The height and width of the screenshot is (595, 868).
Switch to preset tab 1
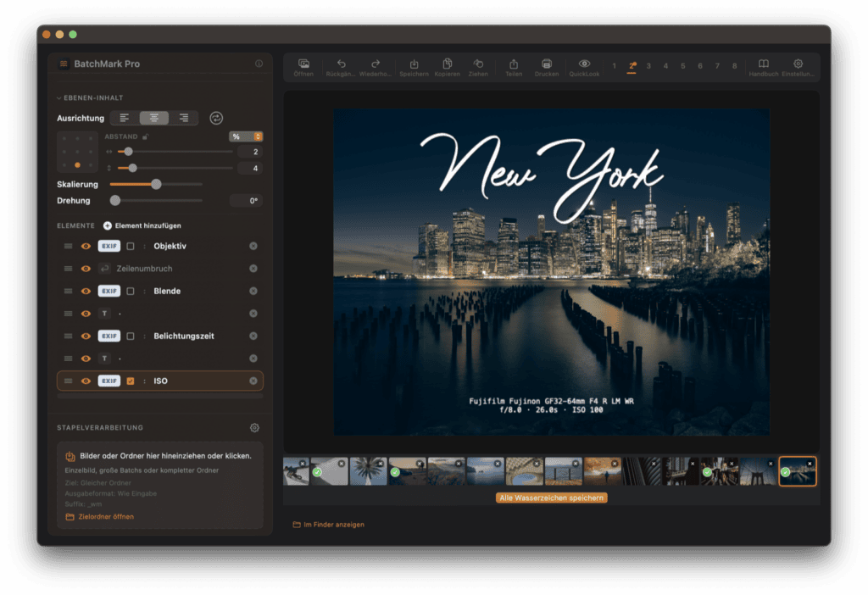click(x=614, y=66)
